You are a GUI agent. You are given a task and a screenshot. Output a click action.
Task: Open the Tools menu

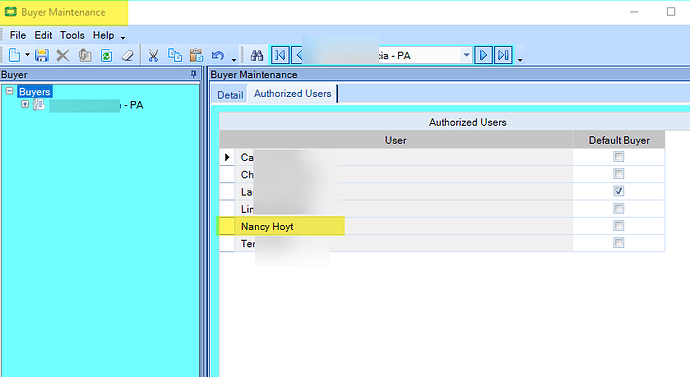(x=72, y=35)
